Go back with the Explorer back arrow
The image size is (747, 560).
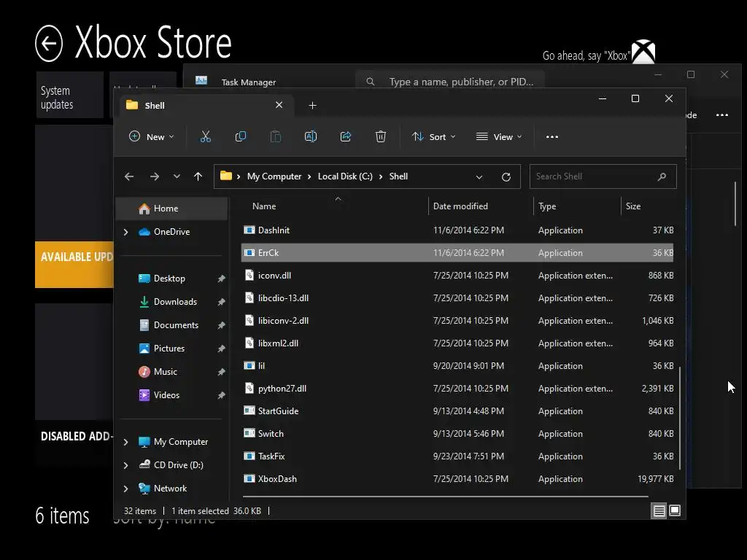(x=129, y=176)
